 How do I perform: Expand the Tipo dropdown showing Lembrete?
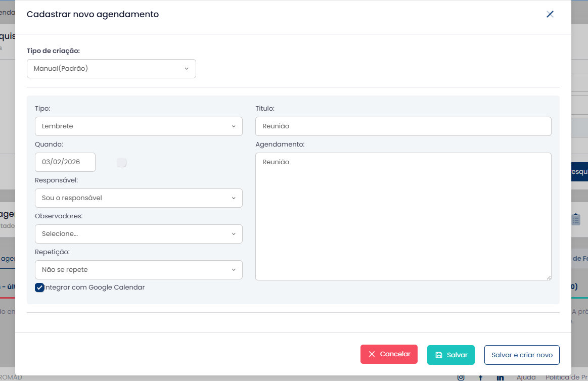tap(139, 126)
